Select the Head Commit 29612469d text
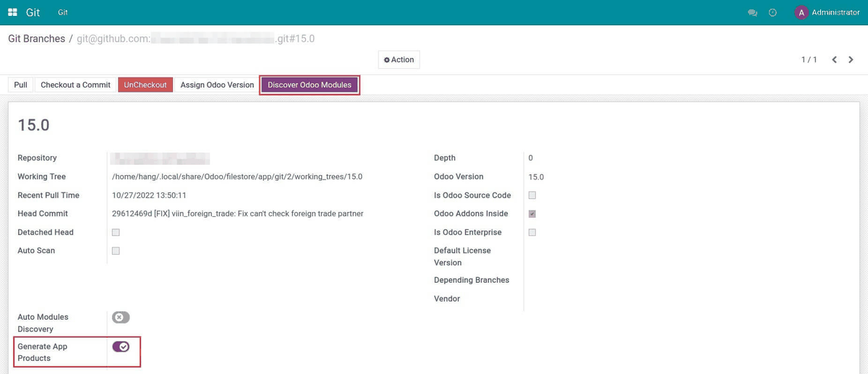Viewport: 868px width, 374px height. pos(237,213)
